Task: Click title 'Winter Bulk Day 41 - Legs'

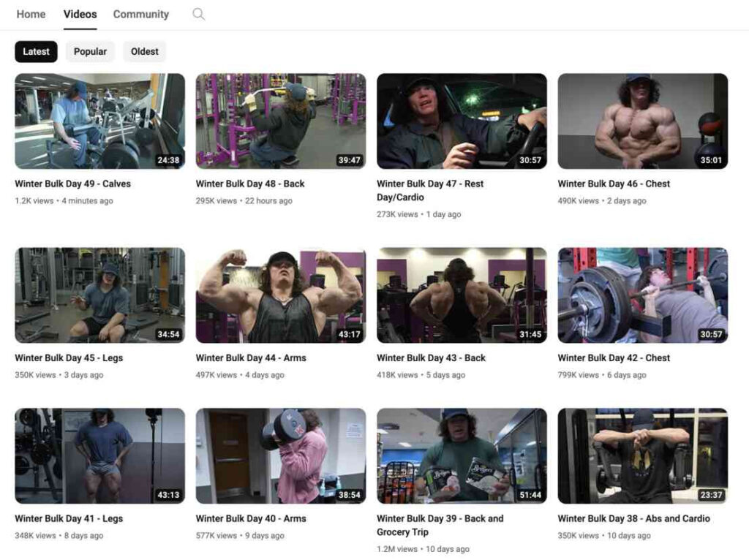Action: (x=69, y=518)
